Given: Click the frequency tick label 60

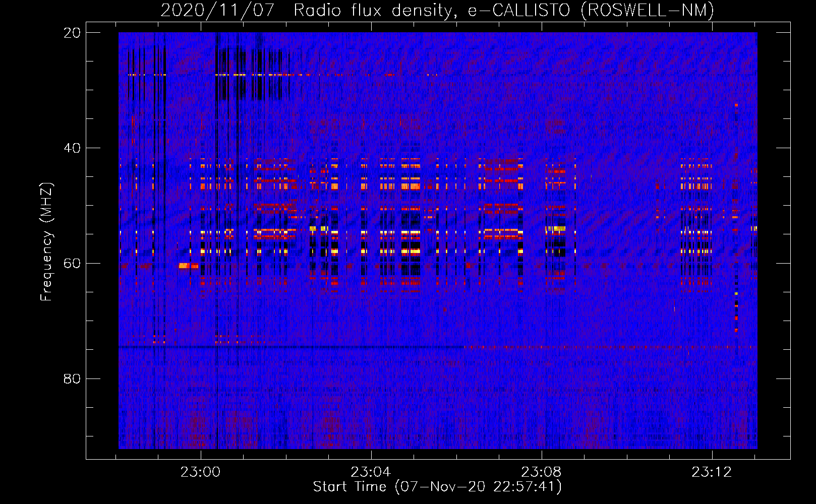Looking at the screenshot, I should [x=72, y=264].
